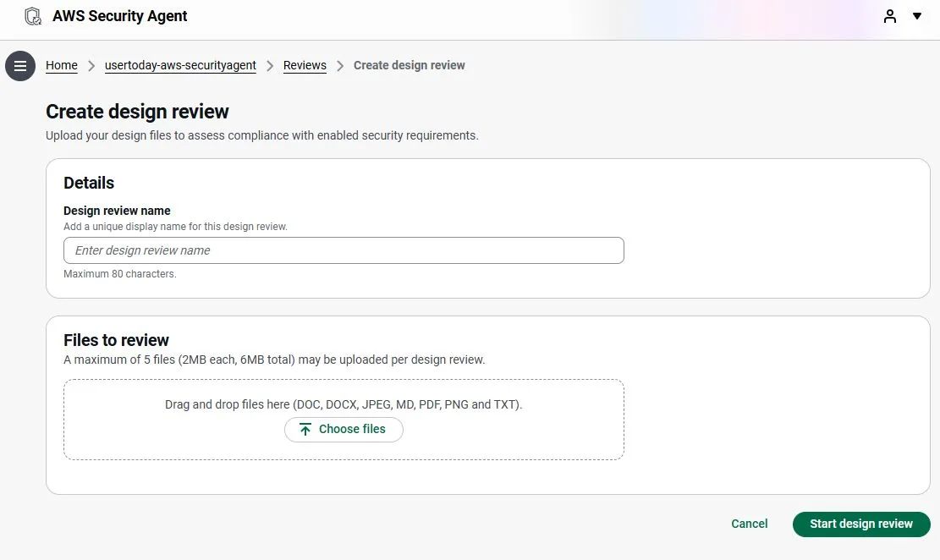Click the AWS Security Agent title text
The height and width of the screenshot is (560, 940).
(120, 16)
